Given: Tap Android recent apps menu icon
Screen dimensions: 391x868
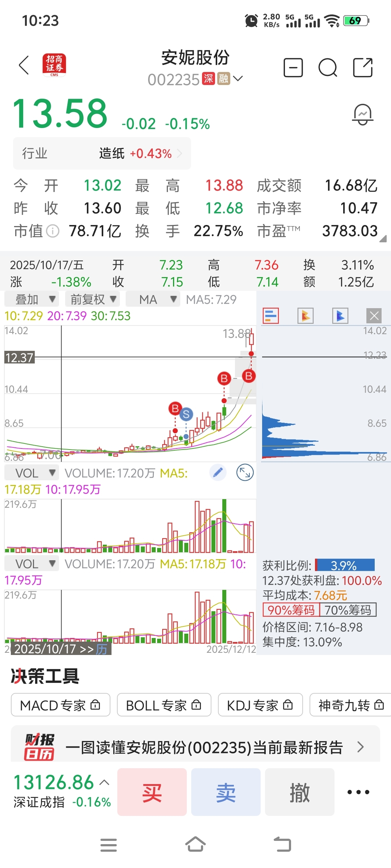Looking at the screenshot, I should pos(109,845).
